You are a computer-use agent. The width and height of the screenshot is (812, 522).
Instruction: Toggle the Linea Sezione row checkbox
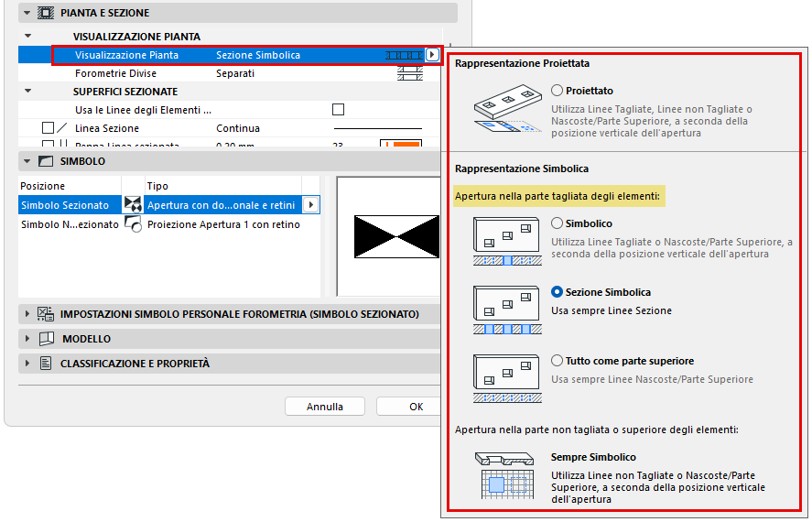(48, 127)
